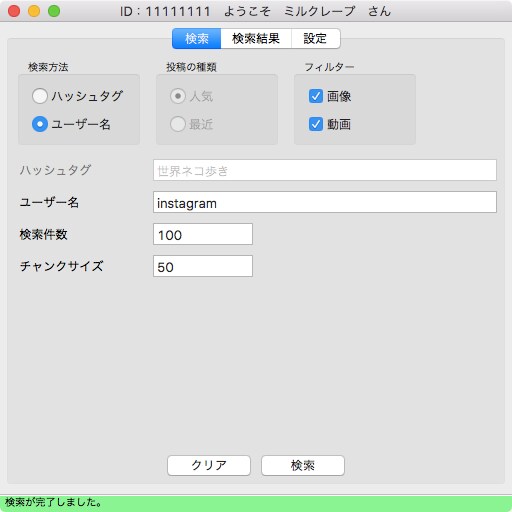Click the 投稿の種類 group label

tap(191, 67)
